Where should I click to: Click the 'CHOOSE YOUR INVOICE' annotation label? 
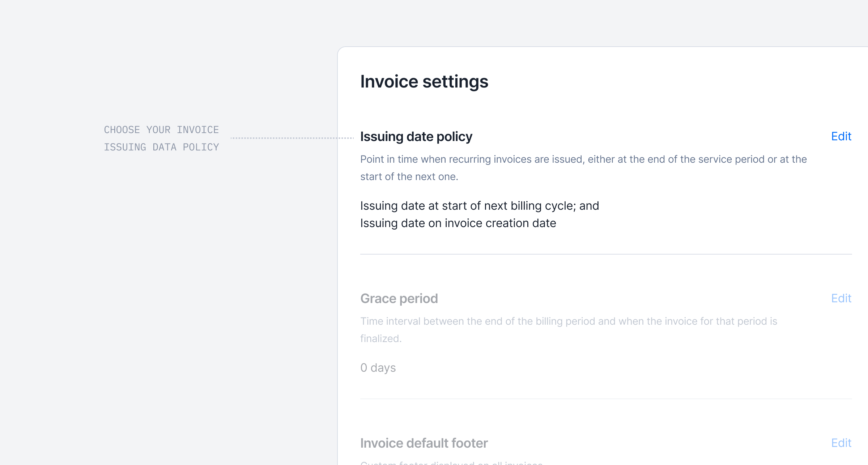pyautogui.click(x=161, y=130)
